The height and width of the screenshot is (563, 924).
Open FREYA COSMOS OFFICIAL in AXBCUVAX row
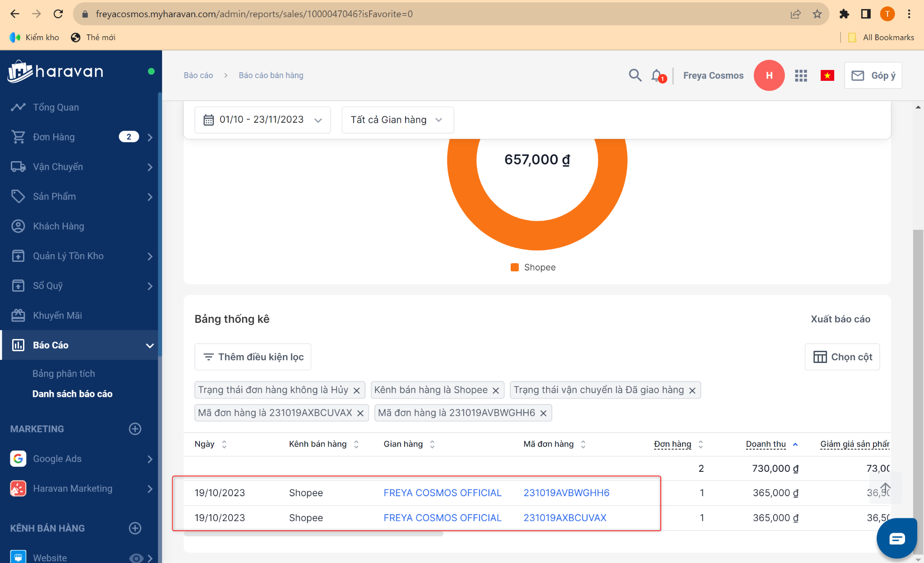(x=442, y=518)
